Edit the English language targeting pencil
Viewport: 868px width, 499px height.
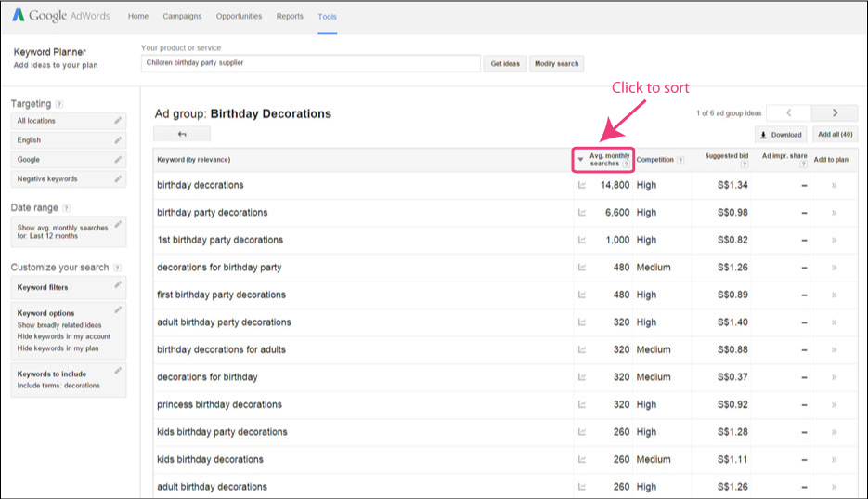click(118, 140)
